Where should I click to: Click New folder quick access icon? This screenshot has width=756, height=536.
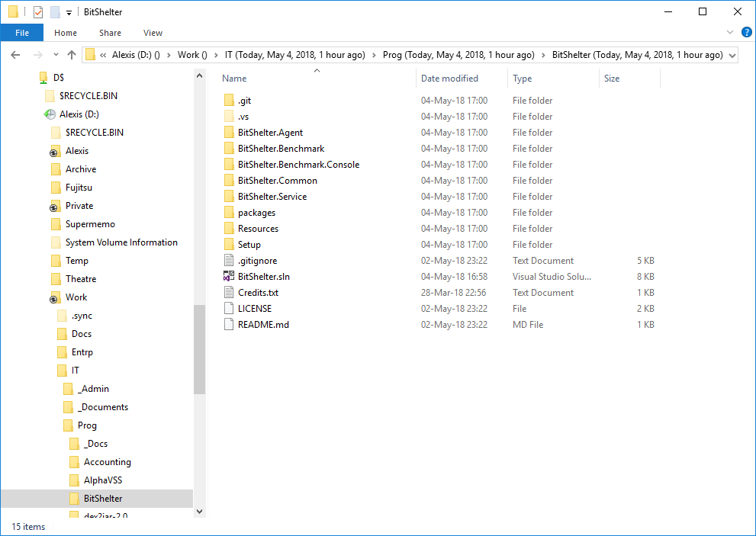(55, 12)
